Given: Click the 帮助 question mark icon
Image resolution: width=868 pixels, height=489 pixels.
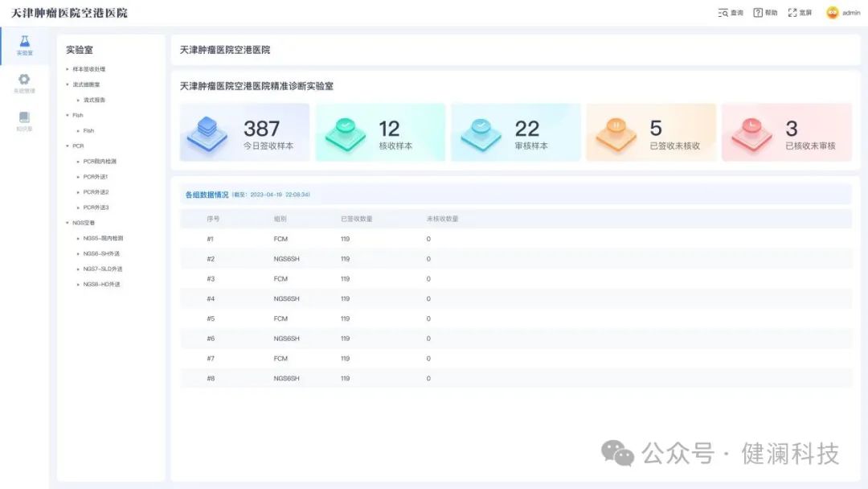Looking at the screenshot, I should click(758, 13).
